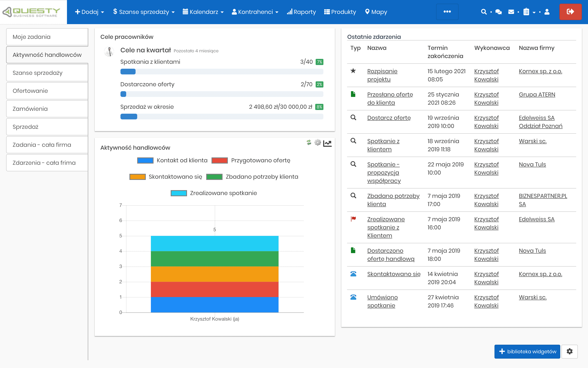Select Moje zadania sidebar tab
Image resolution: width=588 pixels, height=368 pixels.
(47, 37)
